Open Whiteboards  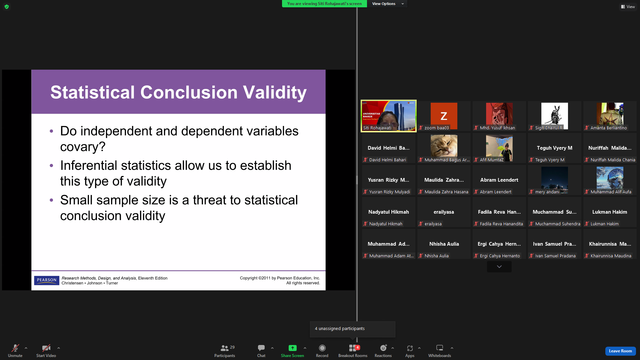click(x=440, y=350)
